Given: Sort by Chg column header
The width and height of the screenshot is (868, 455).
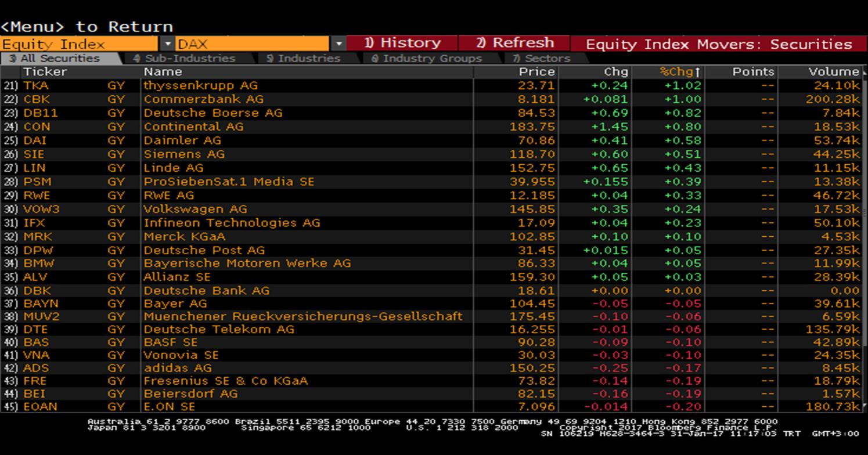Looking at the screenshot, I should pos(616,72).
